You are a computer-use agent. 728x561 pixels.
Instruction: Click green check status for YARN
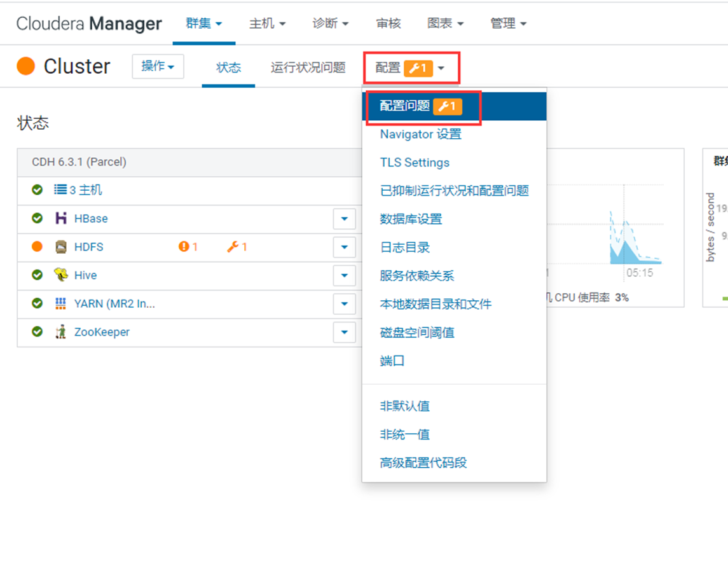pyautogui.click(x=37, y=303)
